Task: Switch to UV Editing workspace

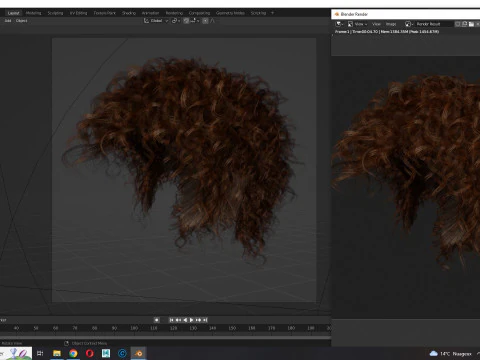Action: 78,13
